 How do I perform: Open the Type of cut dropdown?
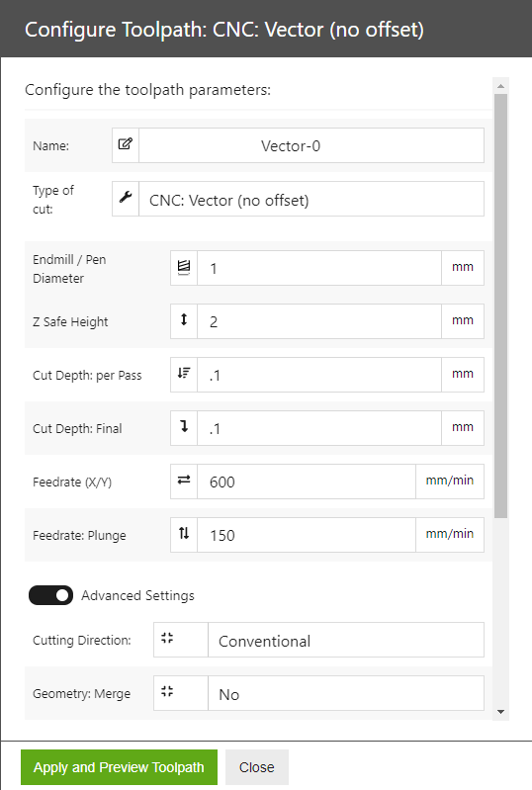tap(311, 199)
